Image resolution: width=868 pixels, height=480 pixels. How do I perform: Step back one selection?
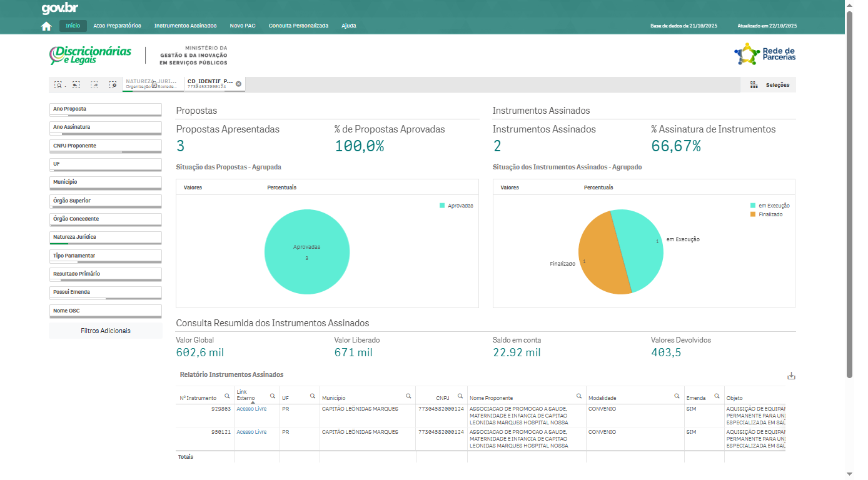[x=76, y=84]
